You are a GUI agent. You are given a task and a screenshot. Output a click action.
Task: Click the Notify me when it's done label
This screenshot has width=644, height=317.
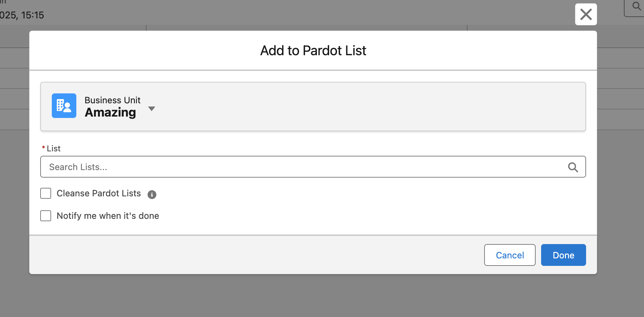tap(108, 216)
